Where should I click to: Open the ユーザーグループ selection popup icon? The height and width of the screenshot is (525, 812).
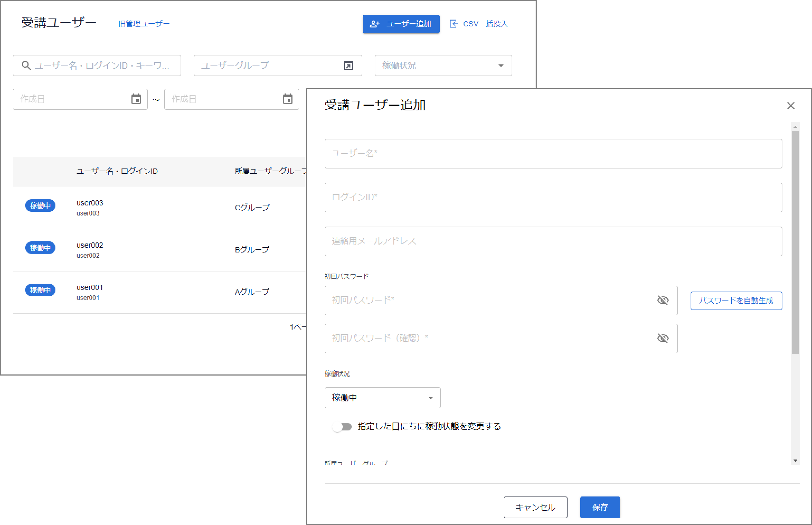point(348,65)
